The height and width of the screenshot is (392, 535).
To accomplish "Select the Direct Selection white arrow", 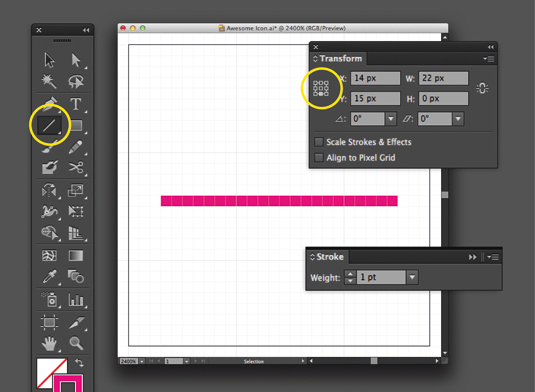I will pyautogui.click(x=76, y=60).
